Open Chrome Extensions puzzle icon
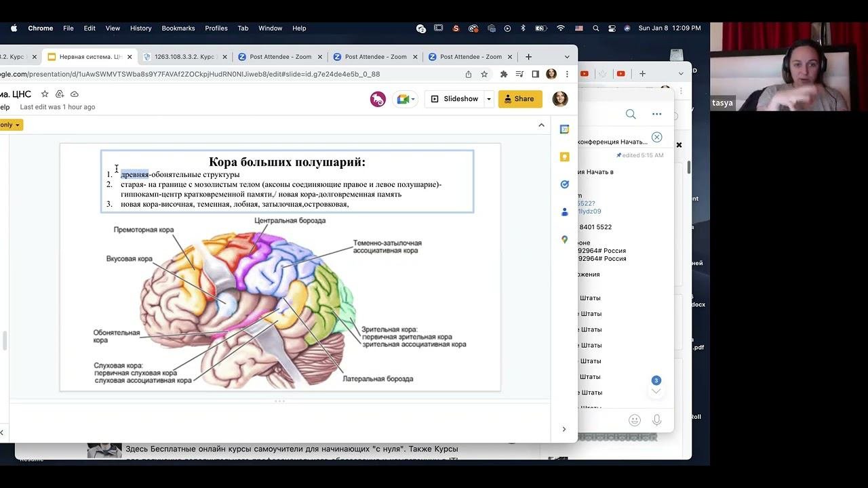The height and width of the screenshot is (488, 868). coord(503,74)
